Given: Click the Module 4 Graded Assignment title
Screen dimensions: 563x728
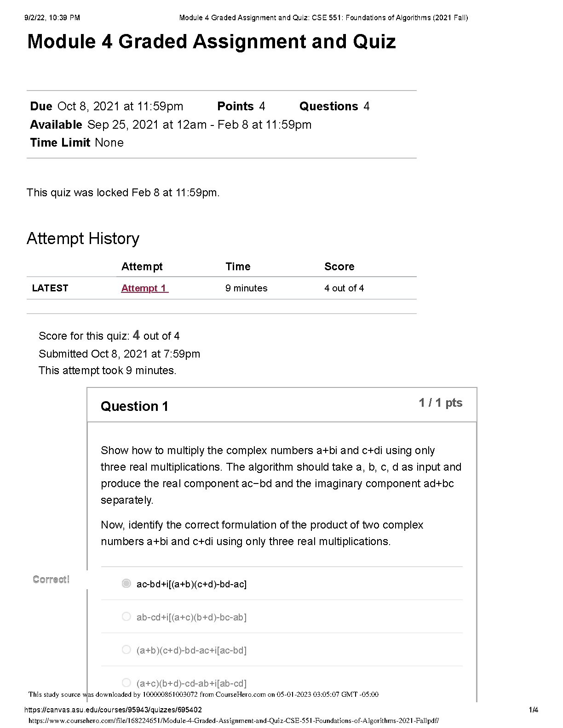Looking at the screenshot, I should [x=211, y=41].
